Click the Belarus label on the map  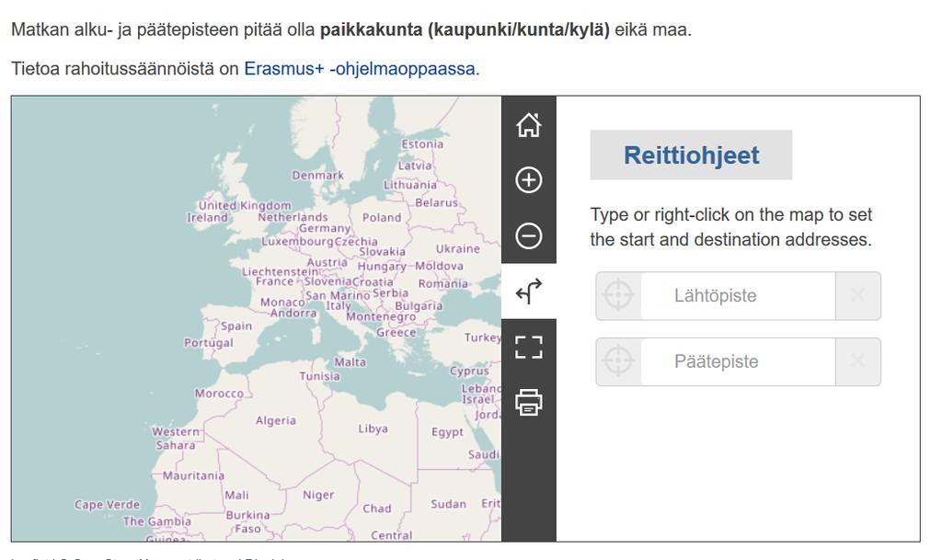click(436, 203)
